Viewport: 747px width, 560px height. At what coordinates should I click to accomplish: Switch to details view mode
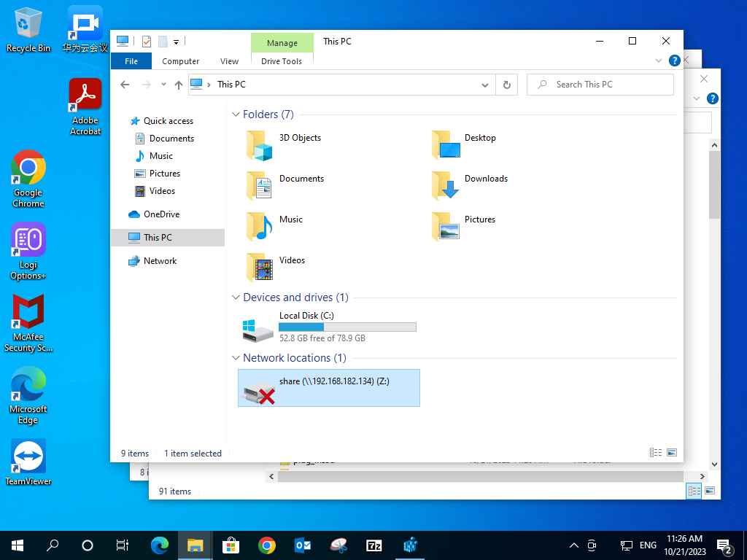tap(655, 453)
